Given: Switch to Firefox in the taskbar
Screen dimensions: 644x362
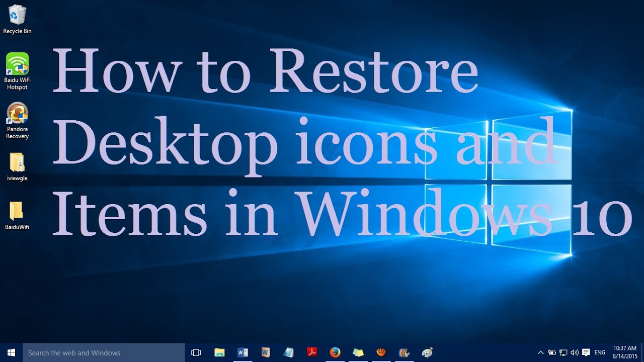Looking at the screenshot, I should pos(335,352).
